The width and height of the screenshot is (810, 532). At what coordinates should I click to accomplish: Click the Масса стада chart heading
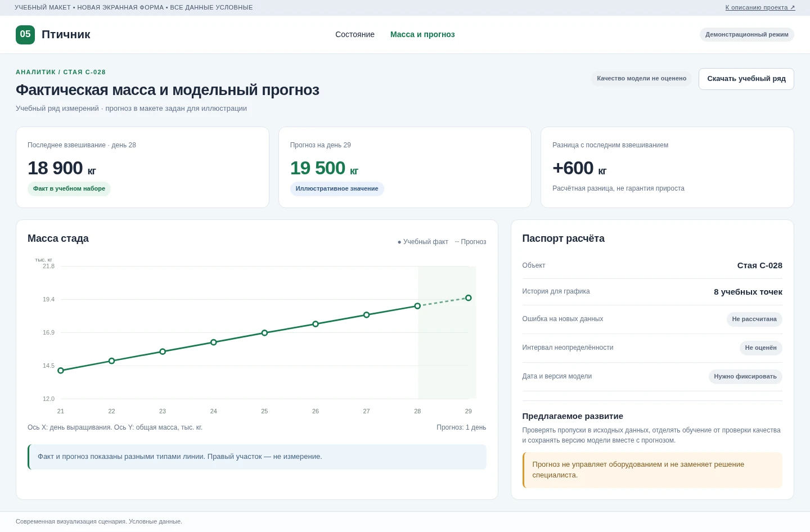(58, 238)
